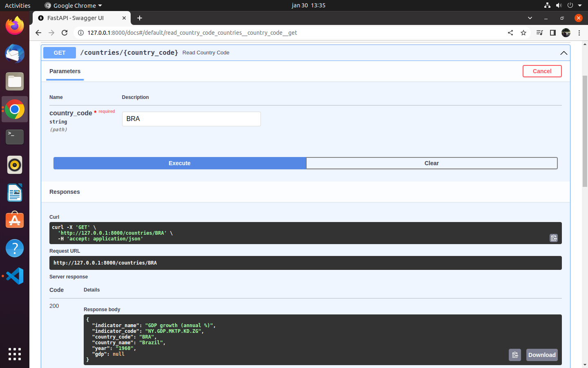This screenshot has height=368, width=588.
Task: Open Thunderbird mail from the dock
Action: 15,54
